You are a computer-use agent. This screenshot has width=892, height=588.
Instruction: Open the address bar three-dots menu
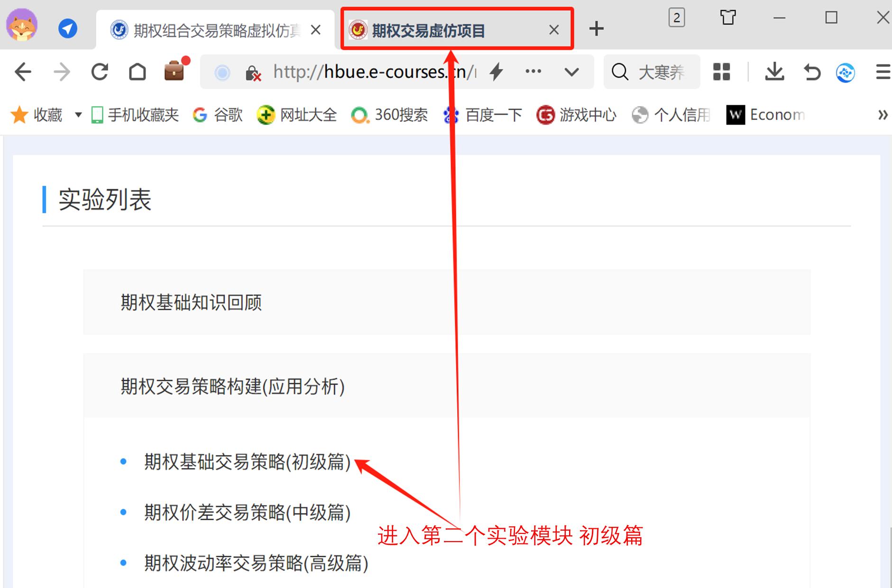pyautogui.click(x=533, y=72)
